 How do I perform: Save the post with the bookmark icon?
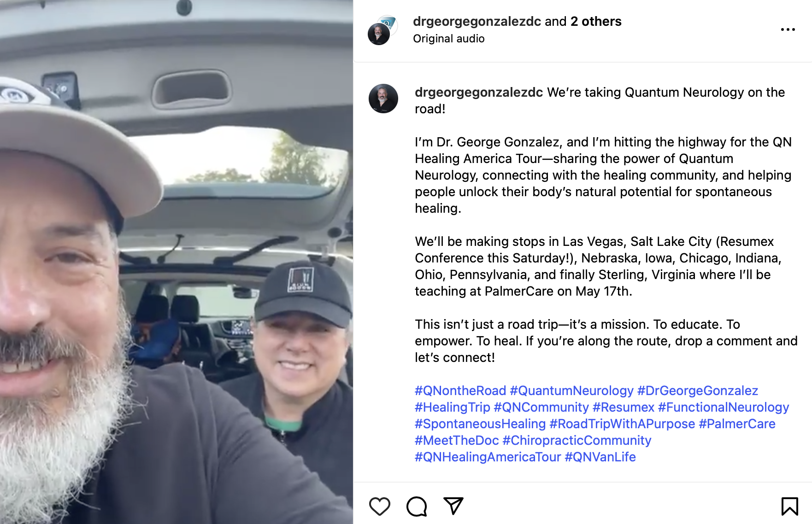point(789,507)
